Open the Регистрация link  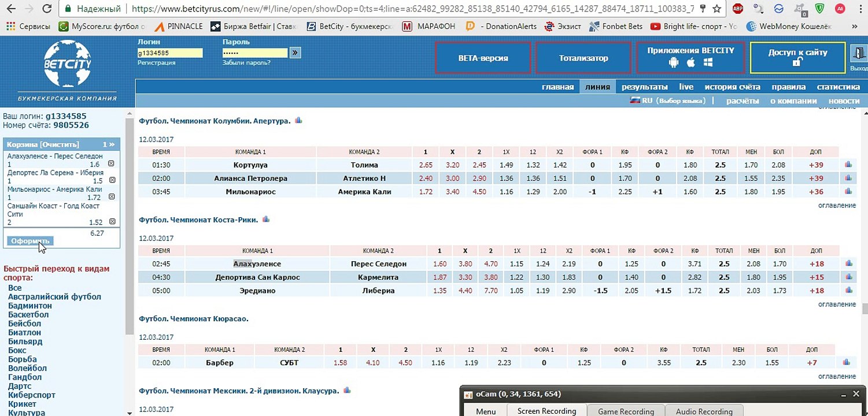[156, 62]
